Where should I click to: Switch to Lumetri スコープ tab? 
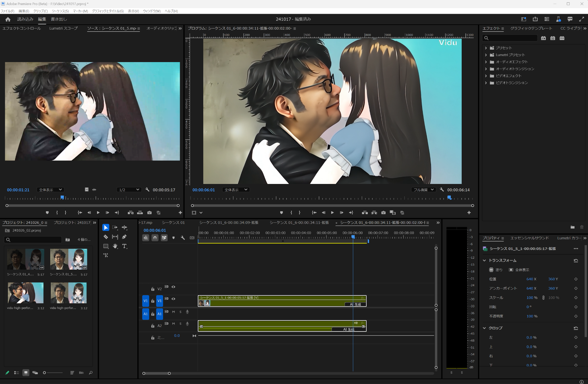(x=63, y=28)
